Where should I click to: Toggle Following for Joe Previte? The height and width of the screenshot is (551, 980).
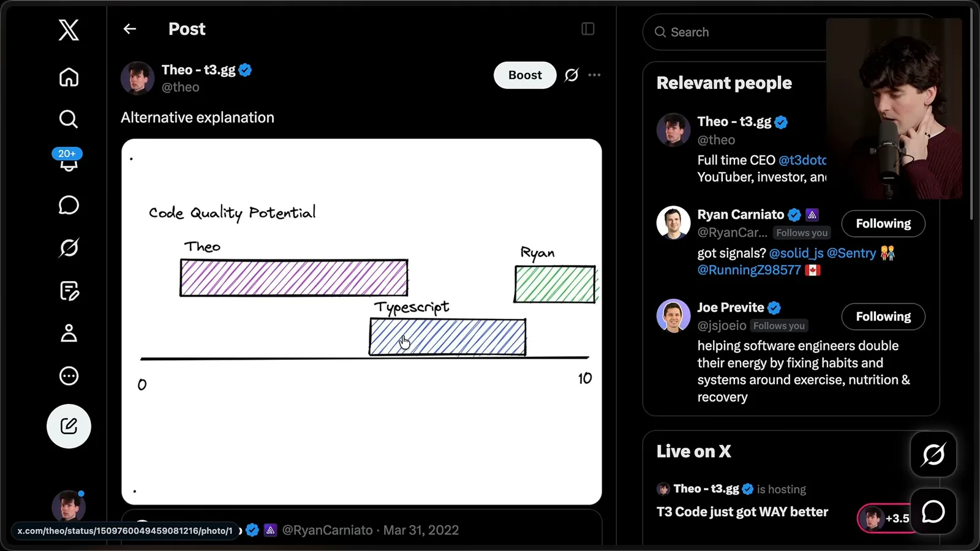click(x=883, y=317)
